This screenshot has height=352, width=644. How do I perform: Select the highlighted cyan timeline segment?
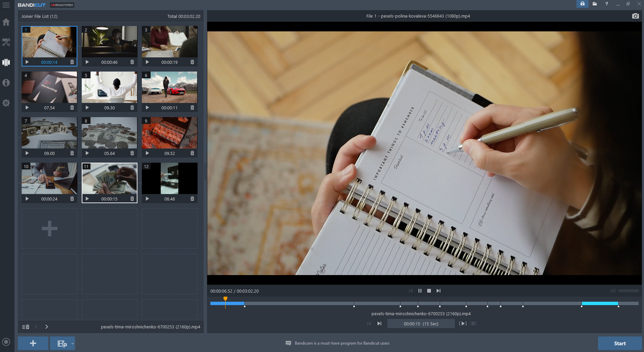tap(600, 303)
